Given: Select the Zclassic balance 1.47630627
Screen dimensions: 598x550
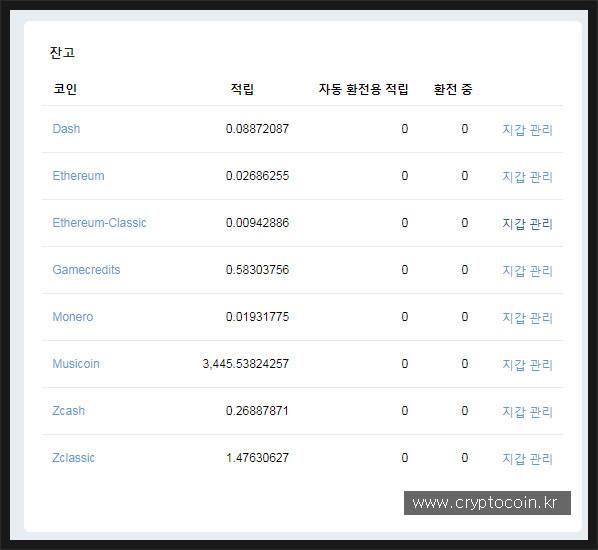Looking at the screenshot, I should coord(257,457).
